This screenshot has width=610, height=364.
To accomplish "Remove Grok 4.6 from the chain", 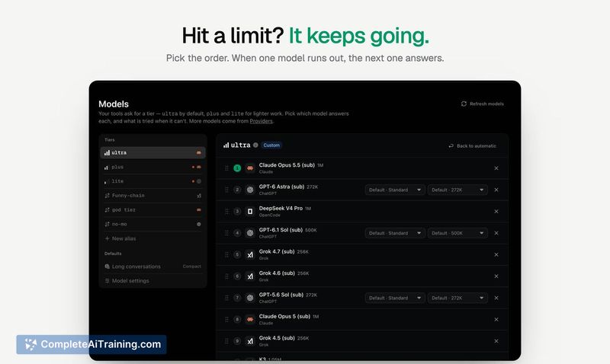I will (x=496, y=276).
